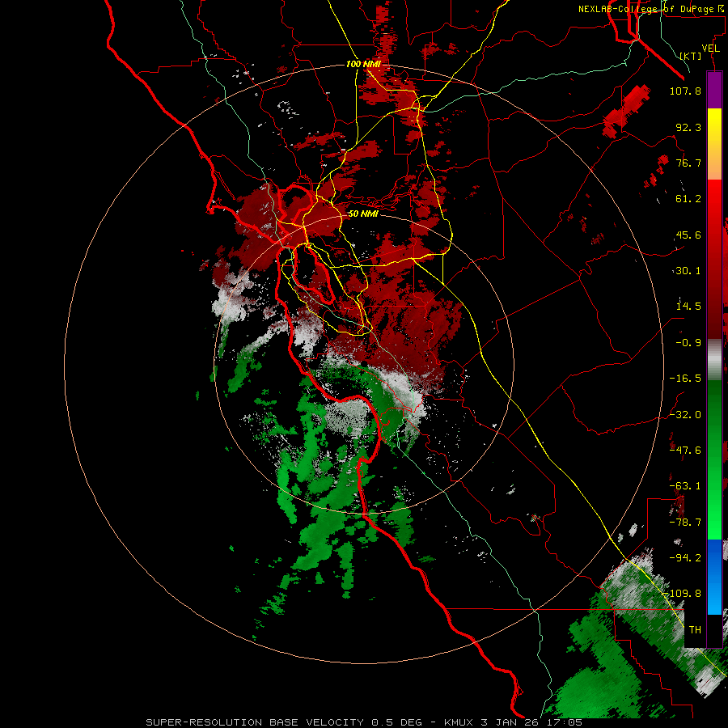Click the 100 NMI range ring label
This screenshot has width=728, height=728.
pyautogui.click(x=363, y=64)
